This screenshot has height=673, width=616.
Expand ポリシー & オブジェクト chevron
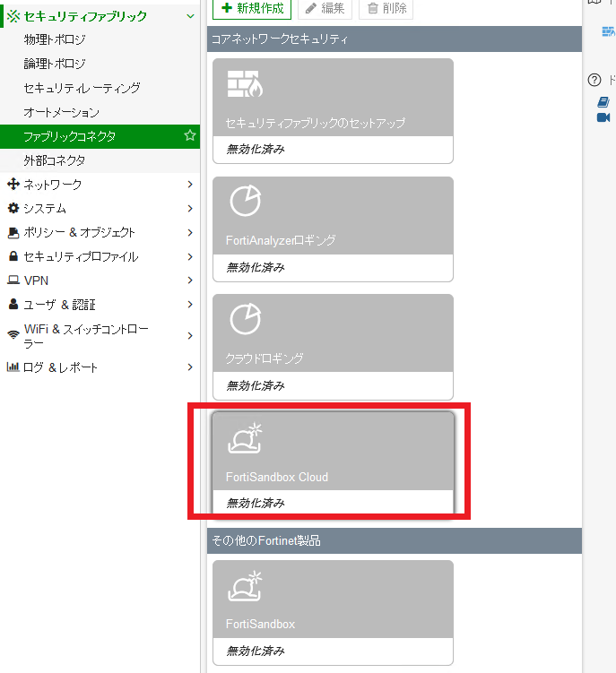point(190,233)
